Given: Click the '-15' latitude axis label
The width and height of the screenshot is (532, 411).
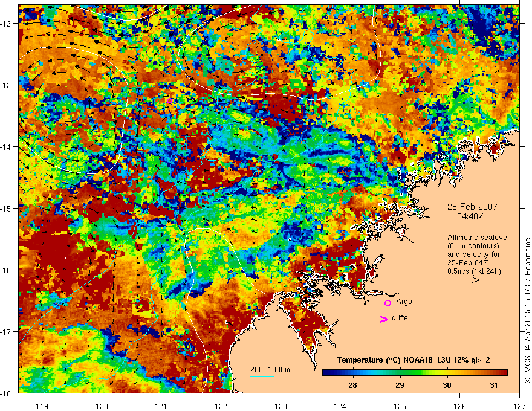Looking at the screenshot, I should click(x=6, y=208).
